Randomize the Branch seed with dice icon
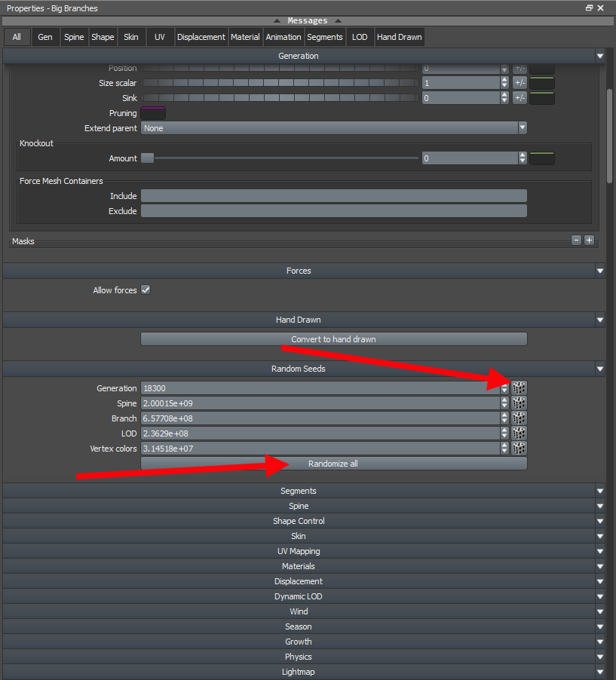Viewport: 616px width, 680px height. [x=519, y=418]
